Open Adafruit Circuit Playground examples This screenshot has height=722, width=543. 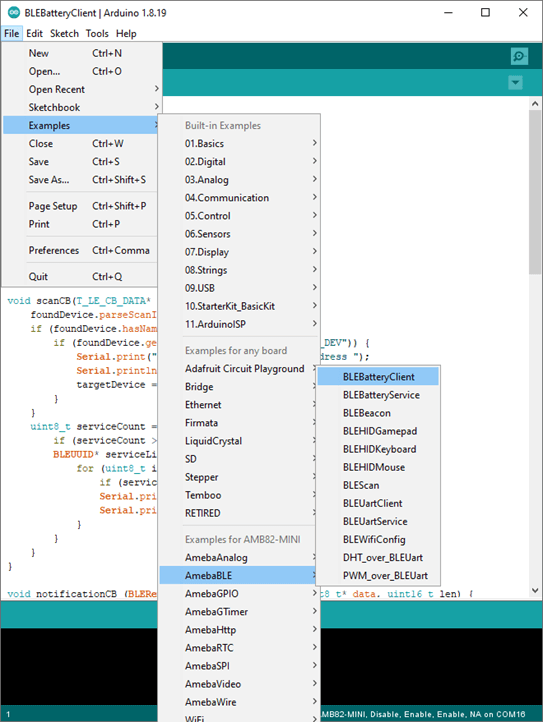(x=238, y=369)
